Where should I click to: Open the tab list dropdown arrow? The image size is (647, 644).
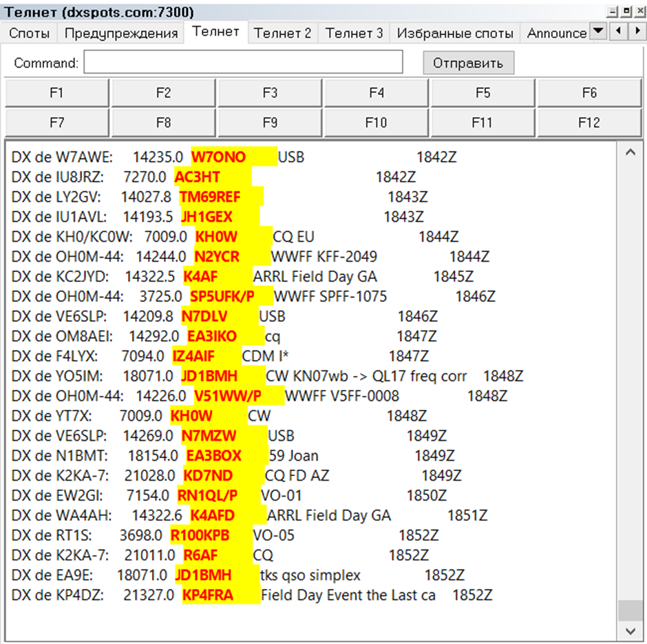(598, 32)
